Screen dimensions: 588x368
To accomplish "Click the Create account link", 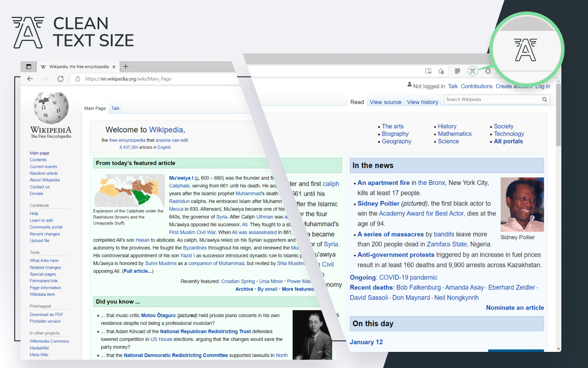I will (x=514, y=86).
